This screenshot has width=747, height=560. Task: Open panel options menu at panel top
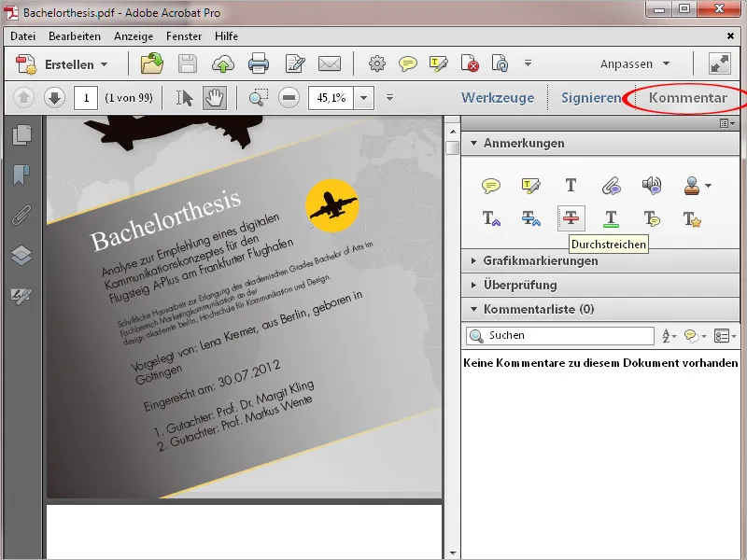tap(727, 123)
